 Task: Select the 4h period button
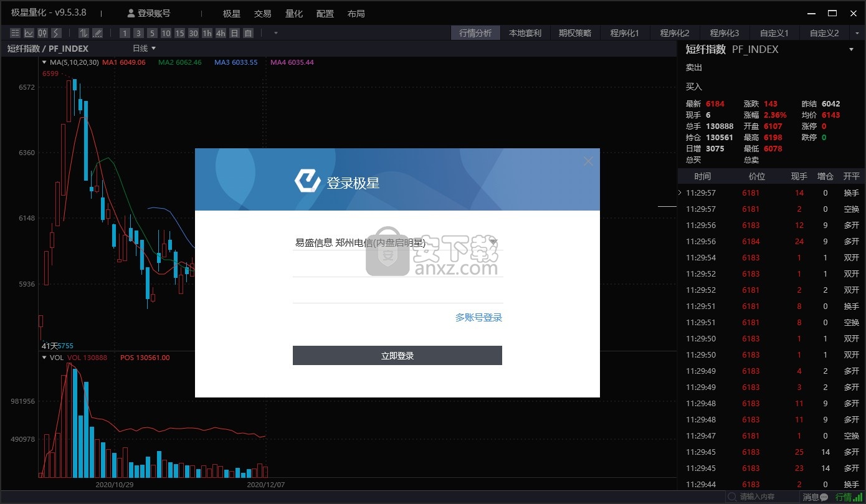pos(221,33)
